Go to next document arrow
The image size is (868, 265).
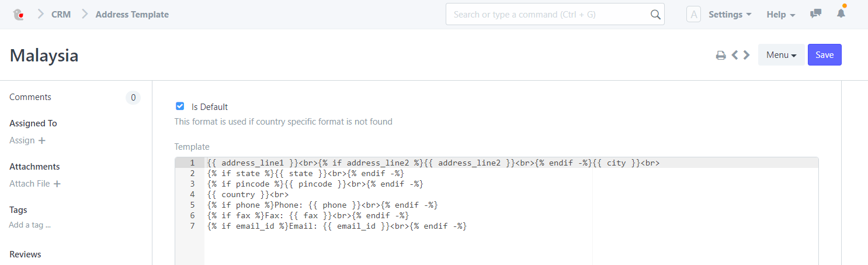[x=747, y=55]
